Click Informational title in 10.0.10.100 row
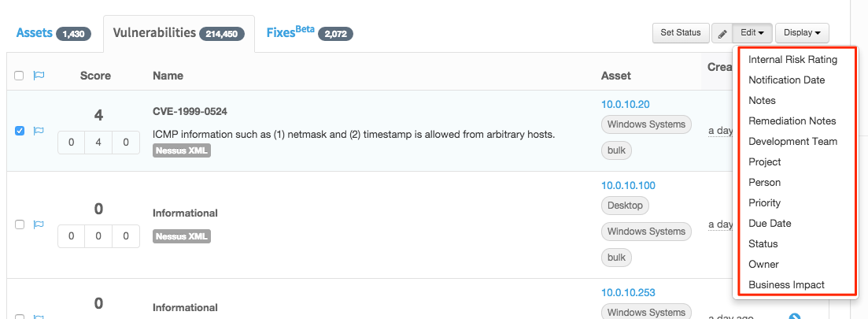The height and width of the screenshot is (319, 868). [x=185, y=213]
